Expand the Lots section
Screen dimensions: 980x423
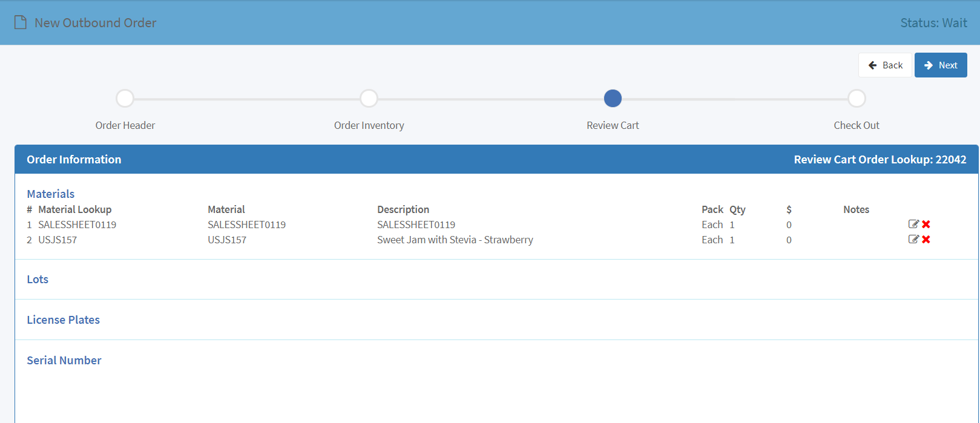[x=38, y=279]
